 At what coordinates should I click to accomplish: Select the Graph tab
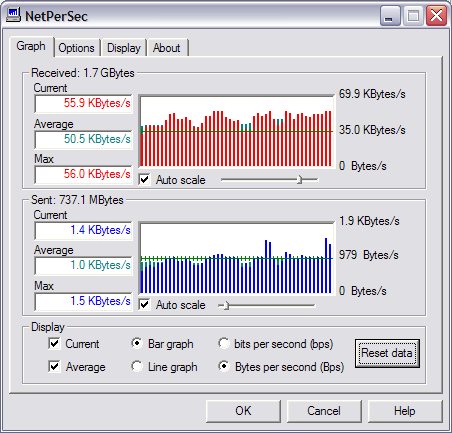tap(31, 46)
